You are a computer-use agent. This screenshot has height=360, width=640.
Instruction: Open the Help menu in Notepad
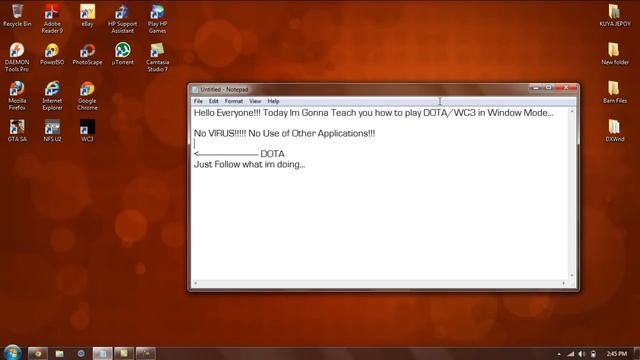(x=273, y=101)
